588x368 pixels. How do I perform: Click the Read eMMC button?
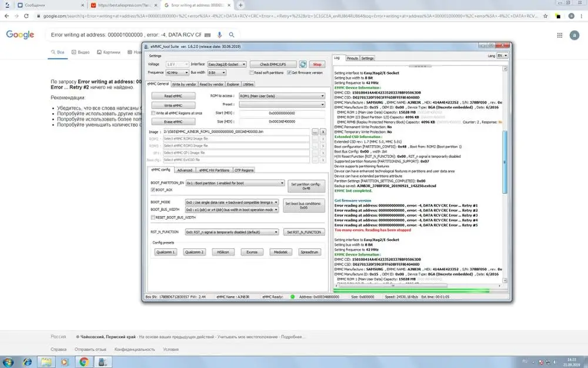173,96
